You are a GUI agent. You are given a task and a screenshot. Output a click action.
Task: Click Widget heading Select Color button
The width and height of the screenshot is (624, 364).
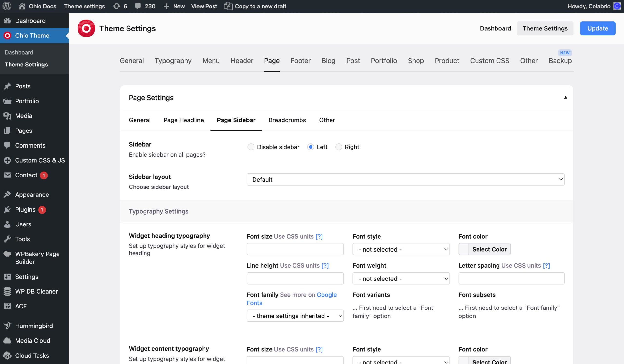pos(489,249)
